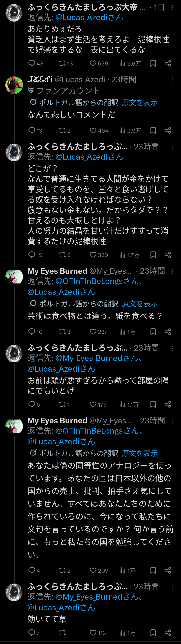Open more options on "効いてて草" tweet
The height and width of the screenshot is (644, 181).
(172, 587)
